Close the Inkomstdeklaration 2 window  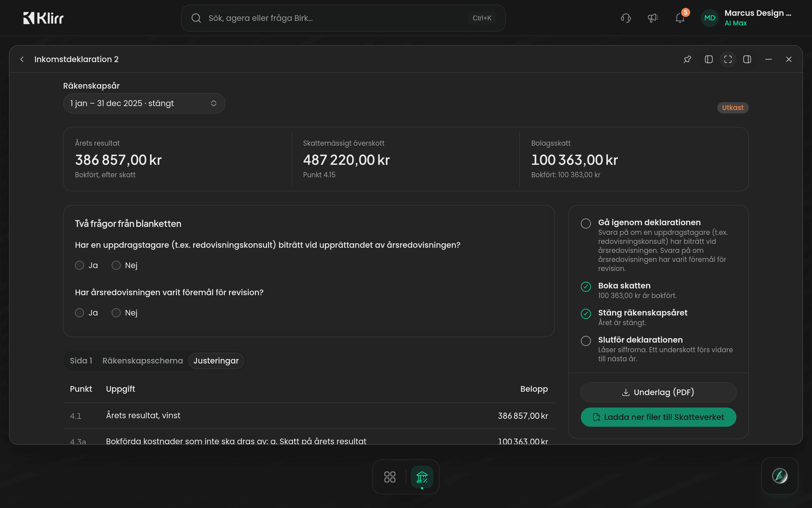[x=789, y=60]
